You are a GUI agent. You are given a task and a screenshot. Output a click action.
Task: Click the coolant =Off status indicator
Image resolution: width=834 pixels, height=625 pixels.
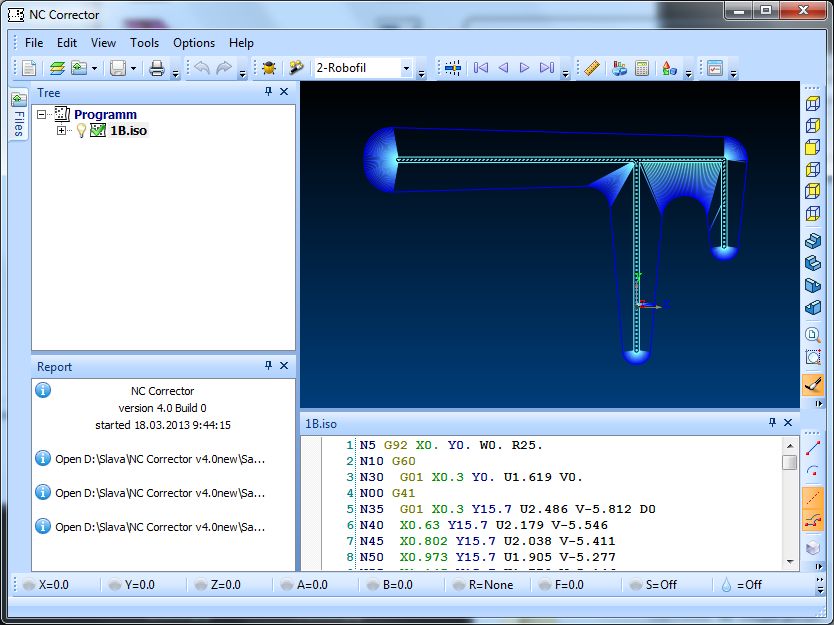(741, 585)
